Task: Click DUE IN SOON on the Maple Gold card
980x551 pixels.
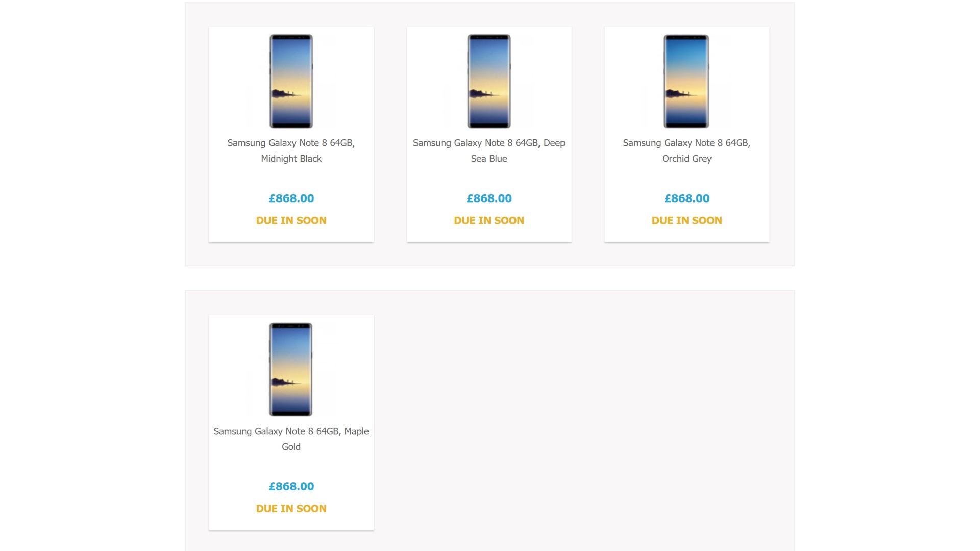Action: click(291, 509)
